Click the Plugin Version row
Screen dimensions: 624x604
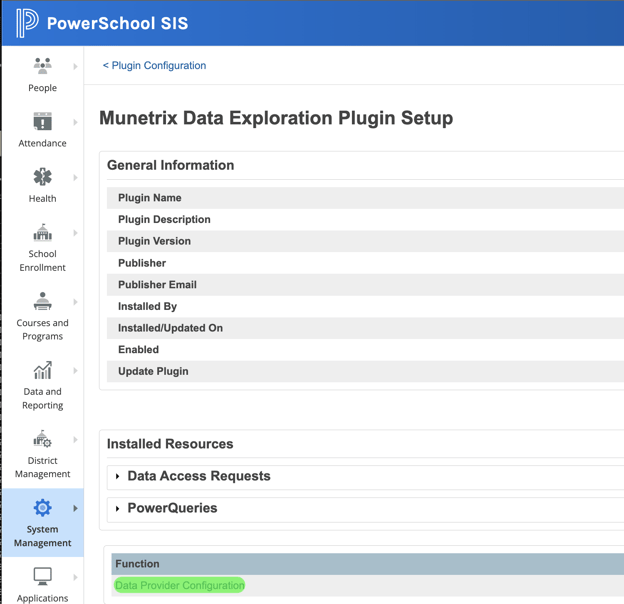(365, 241)
